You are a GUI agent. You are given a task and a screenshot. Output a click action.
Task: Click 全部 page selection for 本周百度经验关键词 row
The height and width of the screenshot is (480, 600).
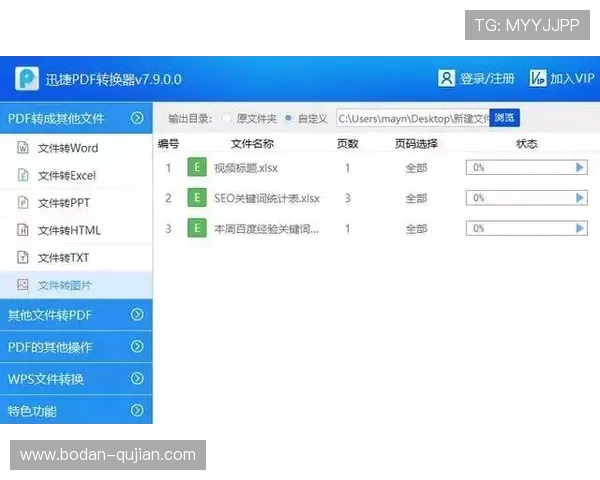click(x=416, y=229)
